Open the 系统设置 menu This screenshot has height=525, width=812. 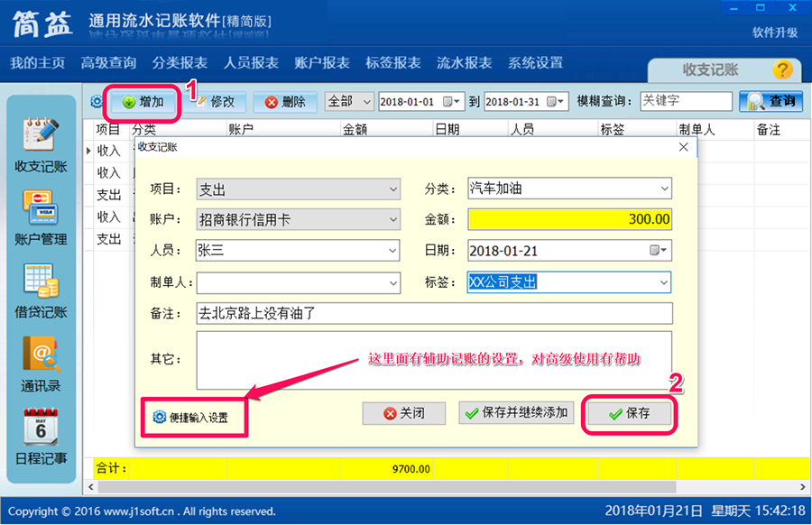(x=535, y=62)
